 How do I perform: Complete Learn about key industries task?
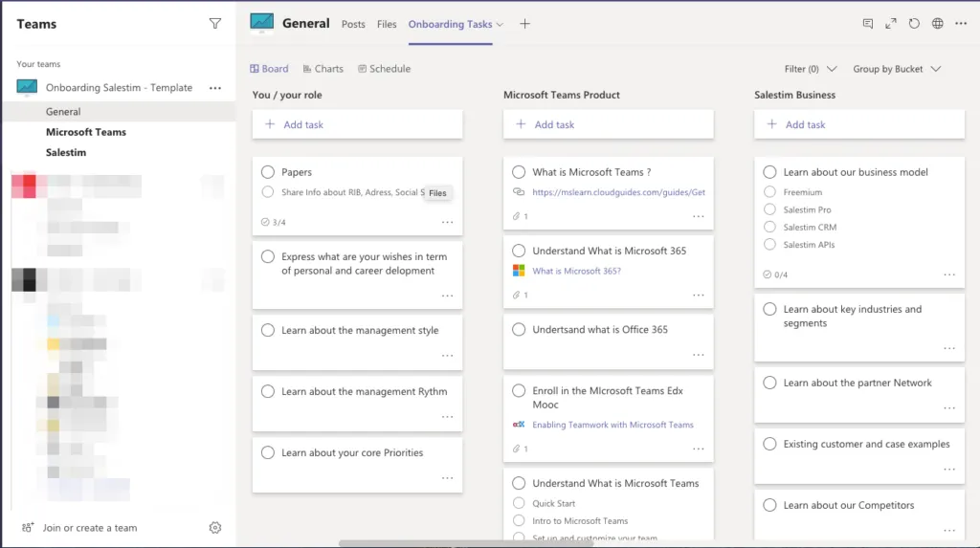pyautogui.click(x=770, y=309)
